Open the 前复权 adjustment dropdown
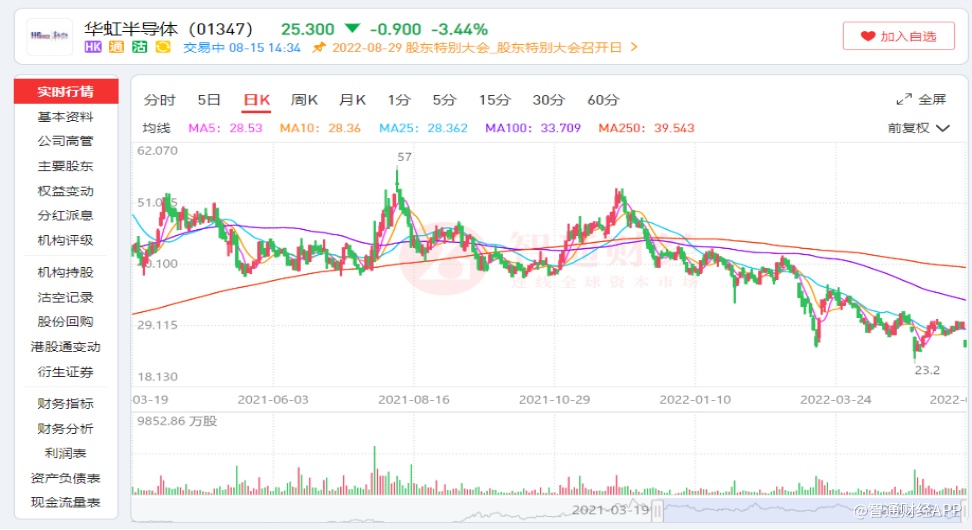 pyautogui.click(x=919, y=128)
